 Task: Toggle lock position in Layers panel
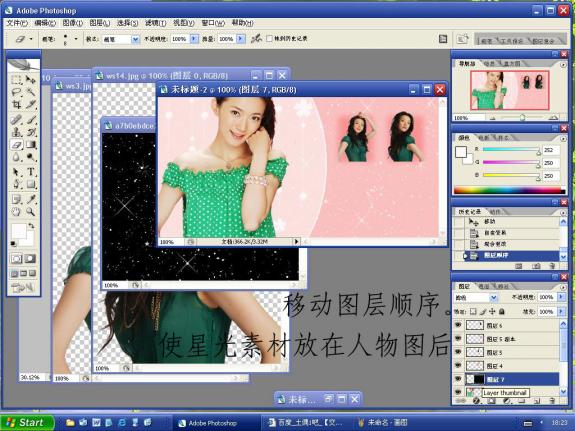(492, 311)
